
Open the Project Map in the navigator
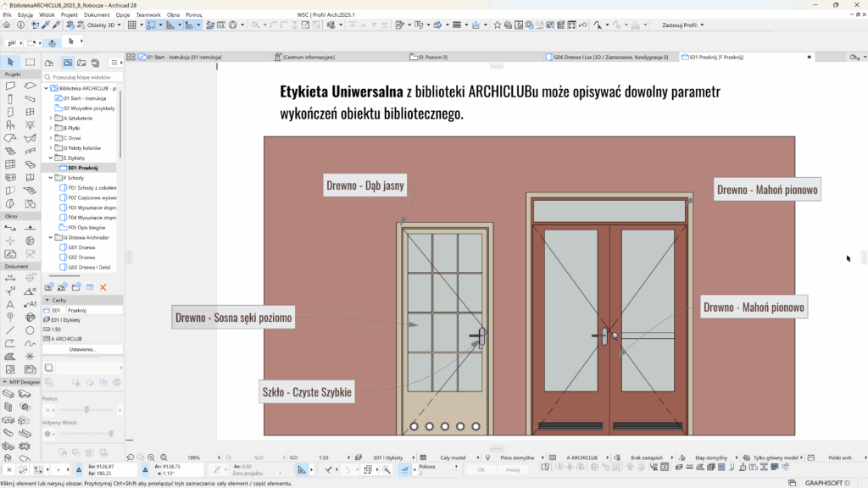click(x=50, y=63)
